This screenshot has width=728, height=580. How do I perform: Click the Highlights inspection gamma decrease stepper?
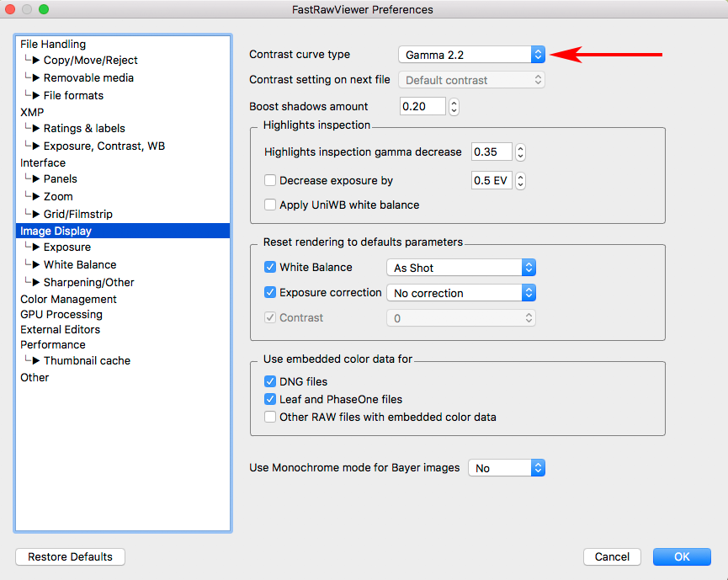pos(520,152)
